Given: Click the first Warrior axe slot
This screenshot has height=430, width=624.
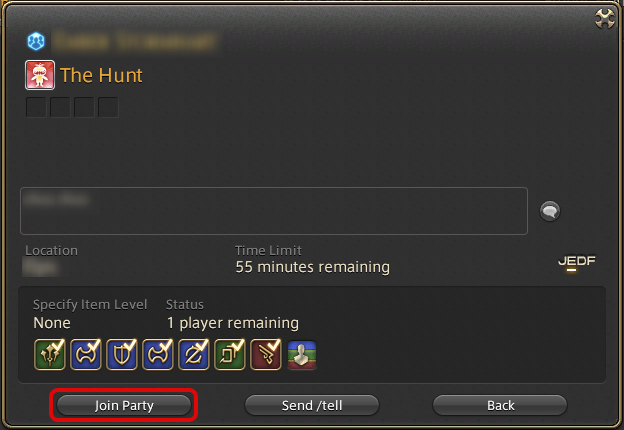Looking at the screenshot, I should coord(86,354).
